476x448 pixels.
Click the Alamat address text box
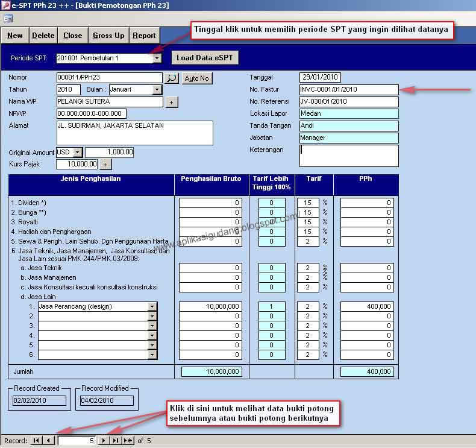click(x=135, y=133)
